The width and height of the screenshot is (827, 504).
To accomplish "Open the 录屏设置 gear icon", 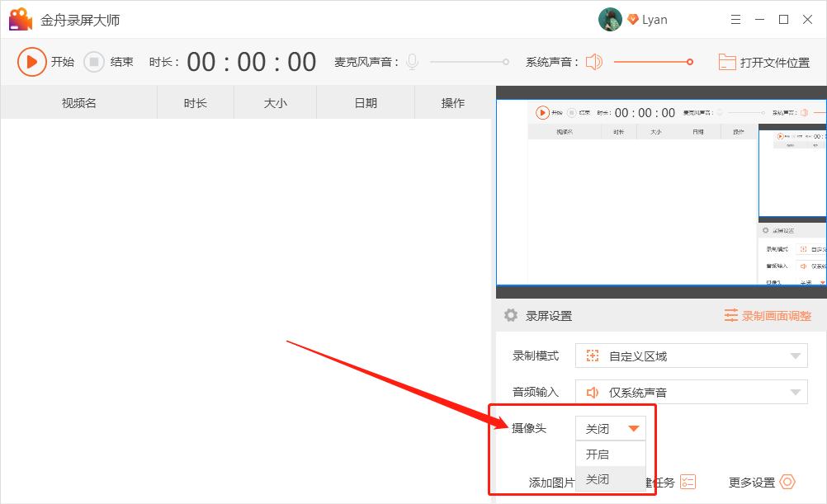I will 509,315.
